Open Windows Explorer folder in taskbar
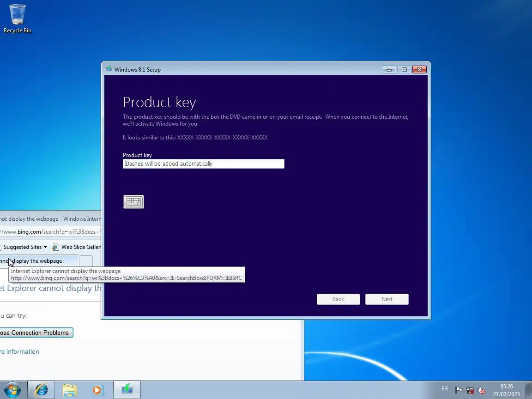 70,390
